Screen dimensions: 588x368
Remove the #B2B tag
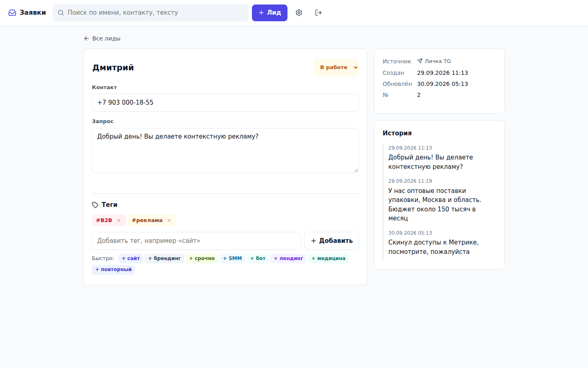pos(119,220)
